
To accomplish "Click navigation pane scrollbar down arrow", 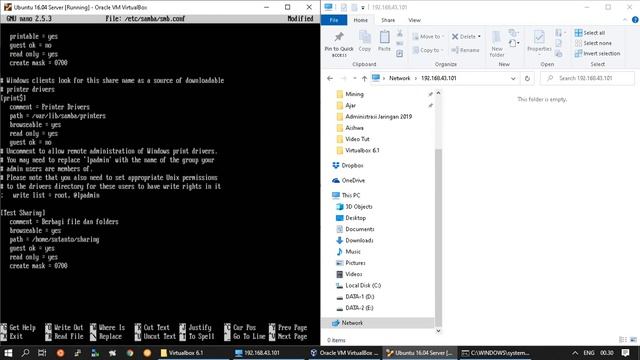I will tap(438, 331).
